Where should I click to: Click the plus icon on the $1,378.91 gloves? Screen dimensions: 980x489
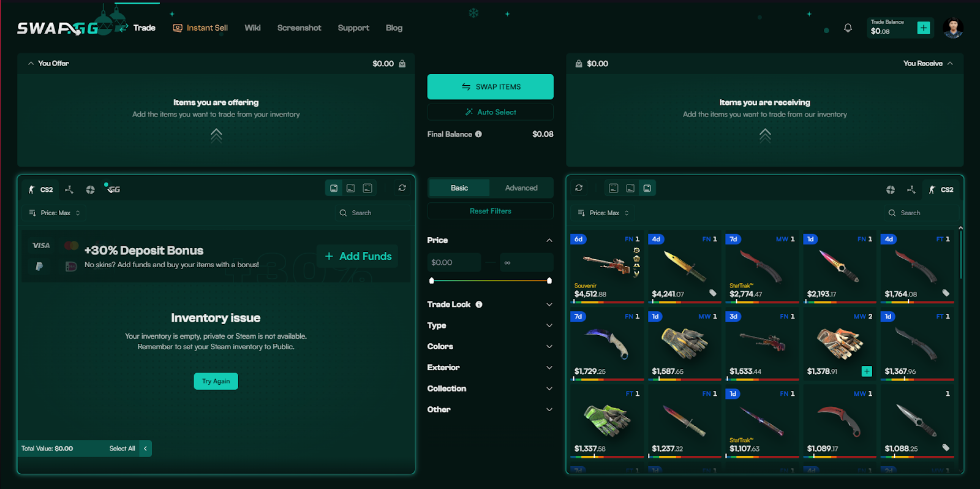[x=867, y=371]
